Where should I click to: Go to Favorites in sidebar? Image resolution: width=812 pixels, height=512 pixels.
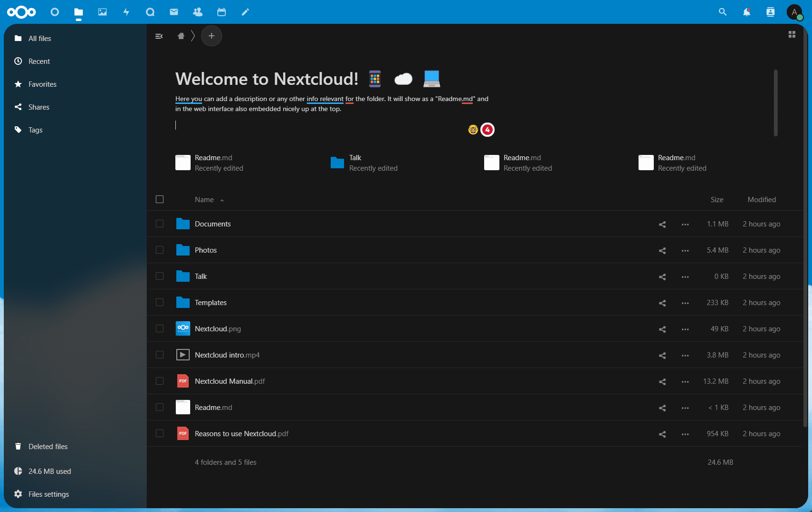point(42,84)
